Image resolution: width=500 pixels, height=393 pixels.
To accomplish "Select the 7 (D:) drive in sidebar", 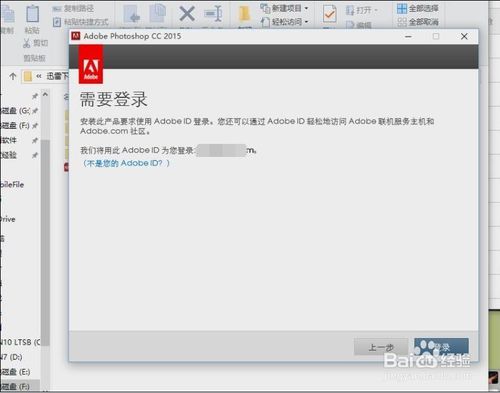I will 11,357.
